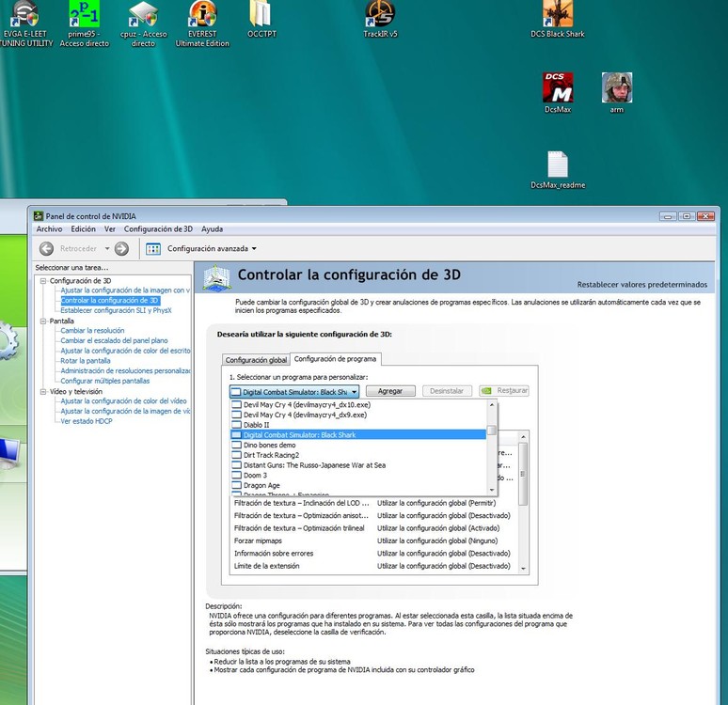The image size is (728, 705).
Task: Switch to the Configuración global tab
Action: pyautogui.click(x=256, y=360)
